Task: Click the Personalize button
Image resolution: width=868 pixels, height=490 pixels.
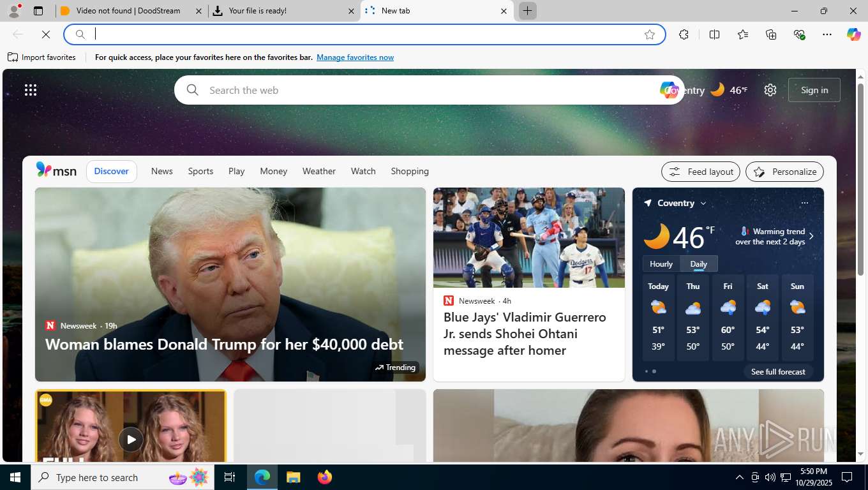Action: (784, 172)
